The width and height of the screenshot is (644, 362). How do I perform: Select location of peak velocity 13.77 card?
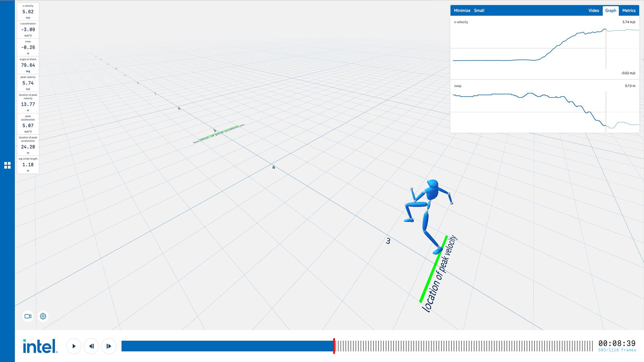click(28, 103)
